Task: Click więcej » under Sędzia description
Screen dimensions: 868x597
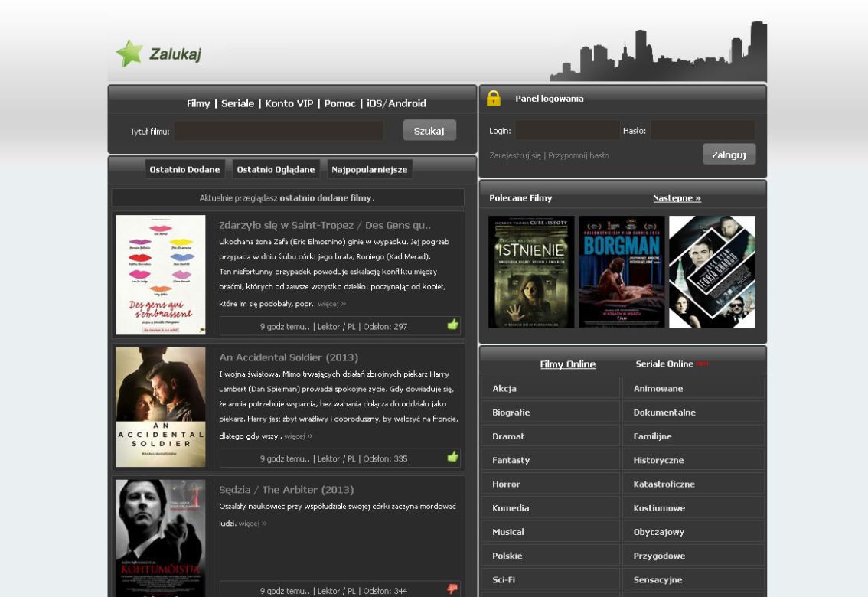Action: point(253,524)
